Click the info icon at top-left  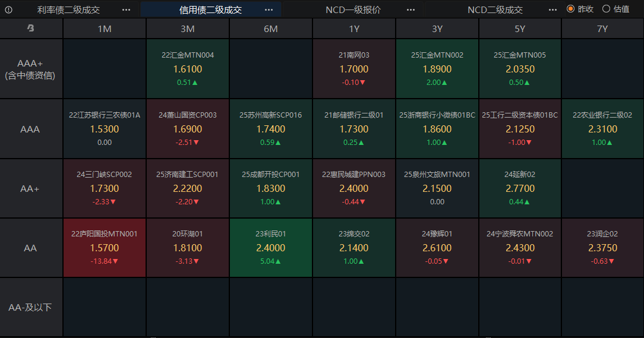click(8, 10)
